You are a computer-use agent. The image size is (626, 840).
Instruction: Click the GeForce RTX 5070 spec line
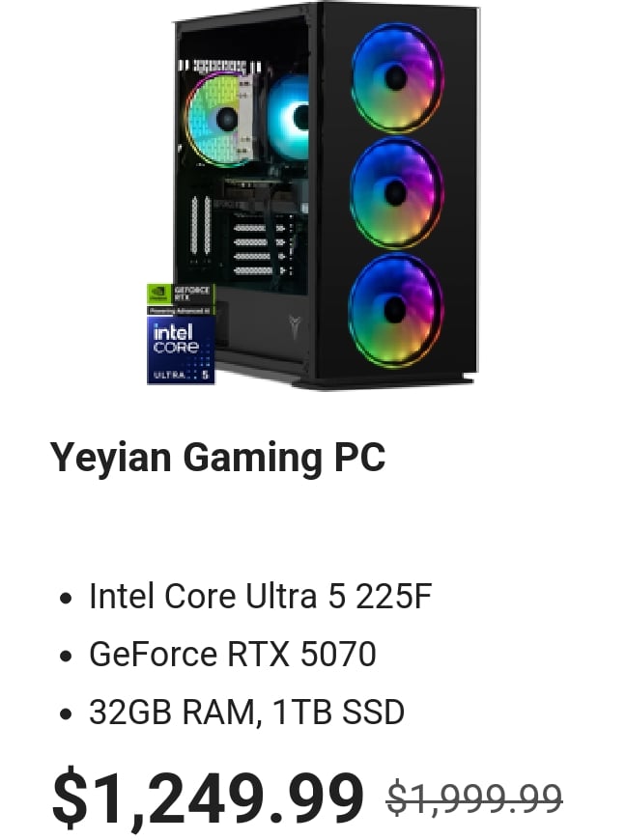pos(233,654)
